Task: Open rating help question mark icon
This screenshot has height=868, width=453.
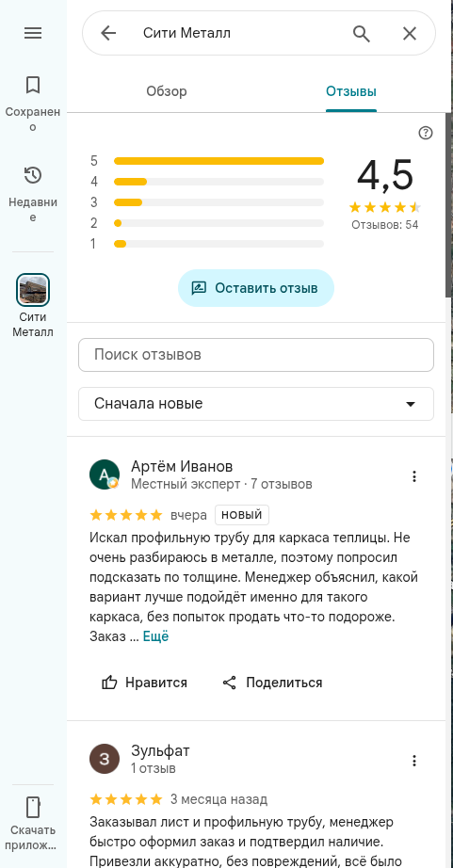Action: click(426, 133)
